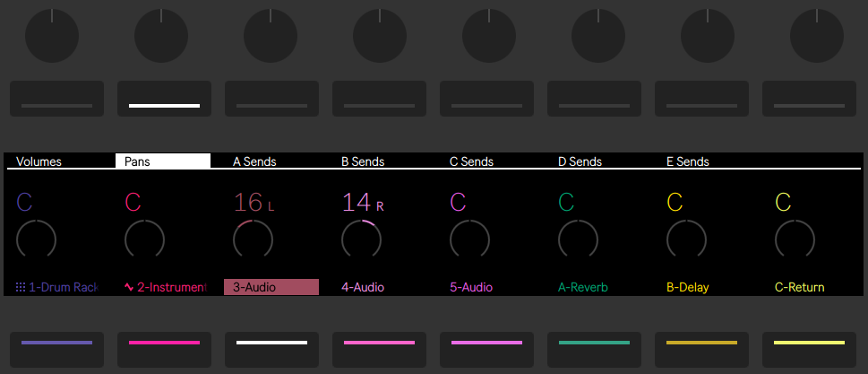Toggle the white lower button under 3-Audio
Screen dimensions: 868x374
271,350
